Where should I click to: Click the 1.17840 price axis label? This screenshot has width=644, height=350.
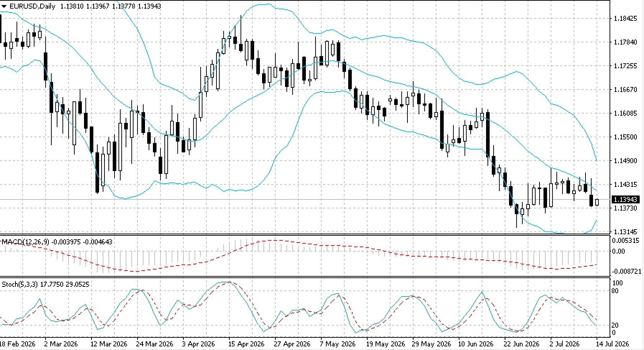tap(626, 42)
